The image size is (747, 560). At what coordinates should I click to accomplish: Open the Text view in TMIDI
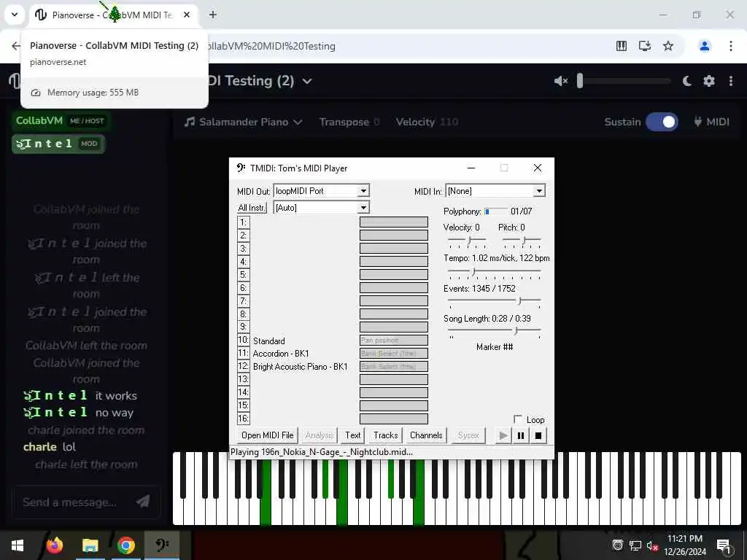click(353, 435)
